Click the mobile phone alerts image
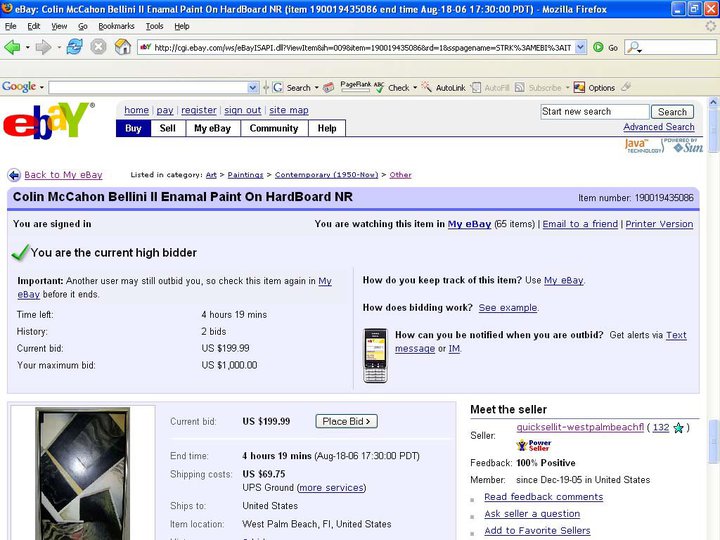 click(x=375, y=355)
